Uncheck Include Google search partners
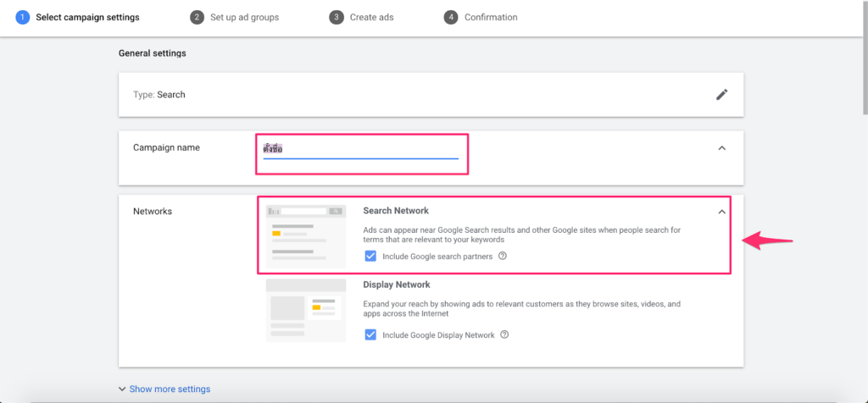Screen dimensions: 868x403 point(370,257)
